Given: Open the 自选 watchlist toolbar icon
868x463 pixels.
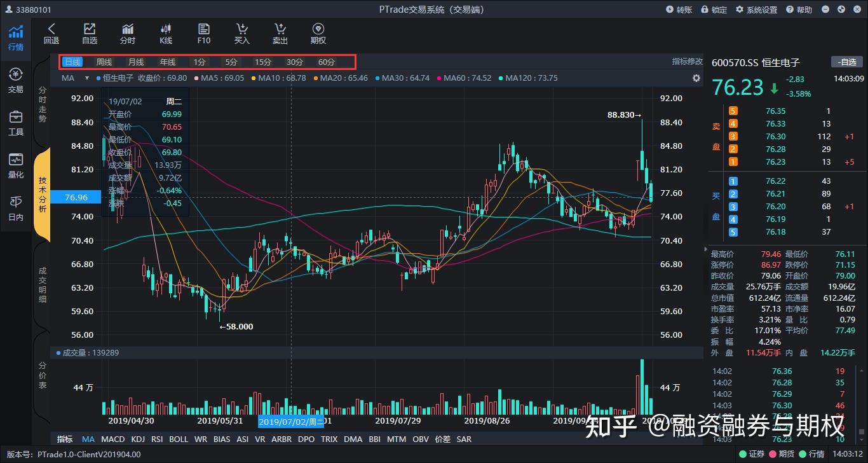Looking at the screenshot, I should click(90, 29).
